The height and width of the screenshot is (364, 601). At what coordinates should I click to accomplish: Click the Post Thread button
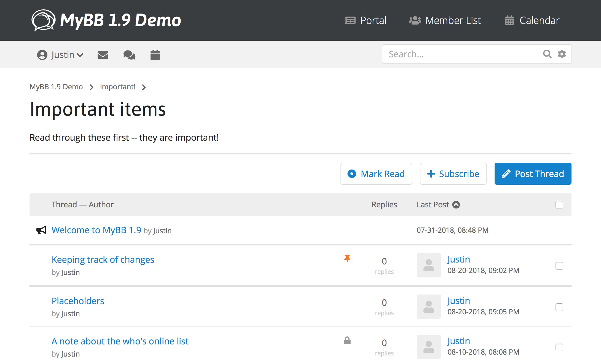(533, 174)
